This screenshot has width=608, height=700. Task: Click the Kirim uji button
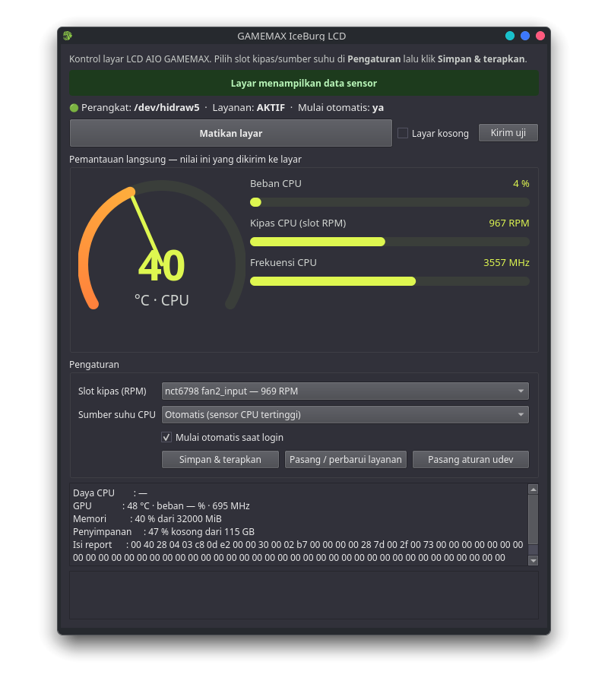tap(508, 132)
